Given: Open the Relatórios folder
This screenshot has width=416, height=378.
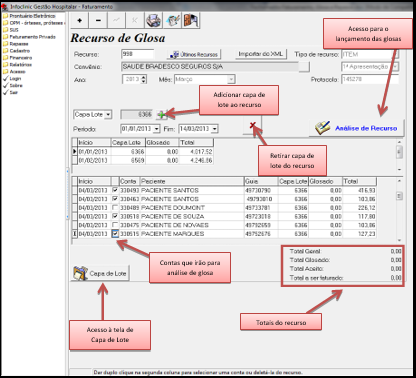Looking at the screenshot, I should point(18,65).
